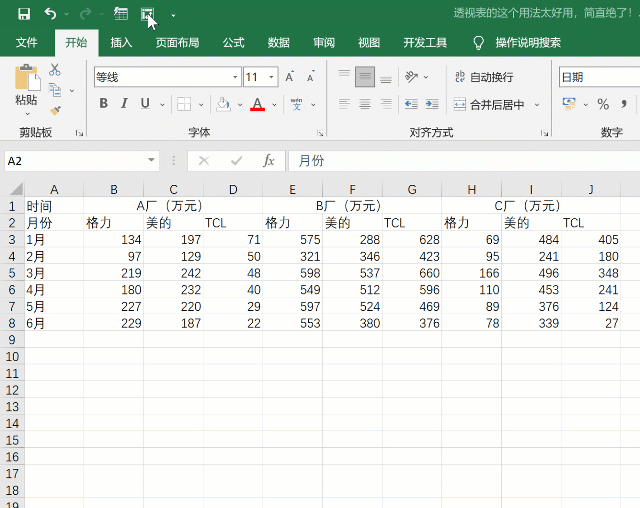
Task: Click the phonetic guide (wén) icon
Action: point(296,104)
